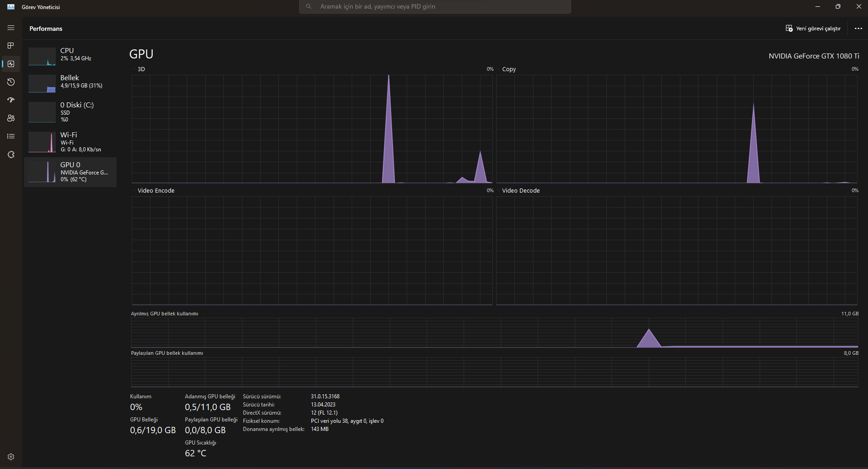
Task: Select the Performance page icon
Action: 11,64
